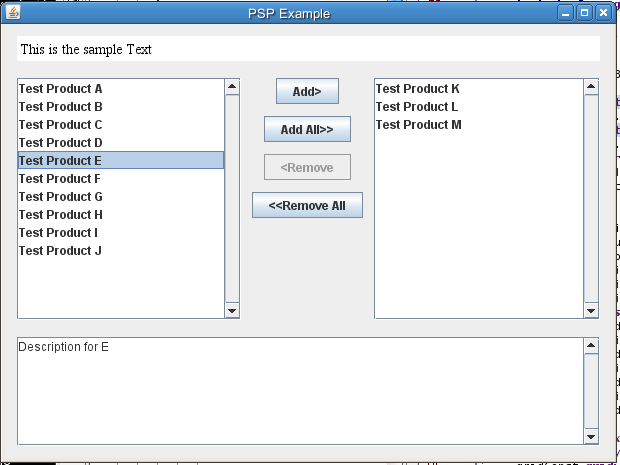Click the Java icon in title bar

click(x=13, y=13)
